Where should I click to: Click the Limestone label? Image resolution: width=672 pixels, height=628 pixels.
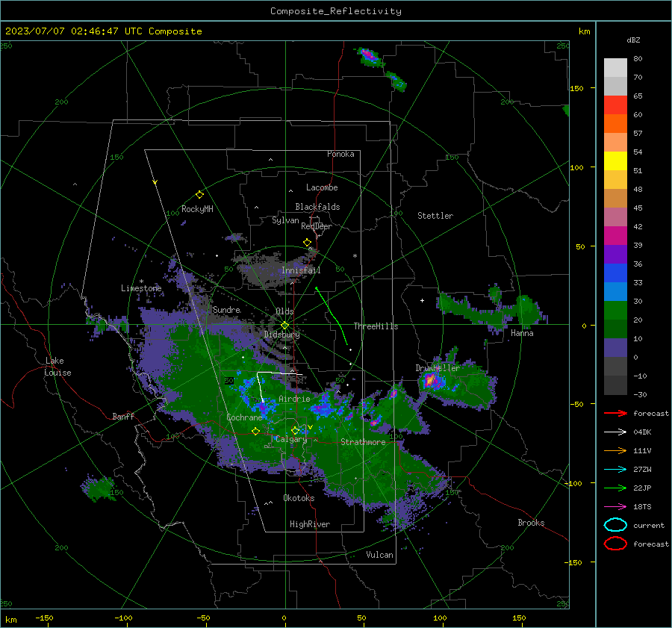(141, 288)
